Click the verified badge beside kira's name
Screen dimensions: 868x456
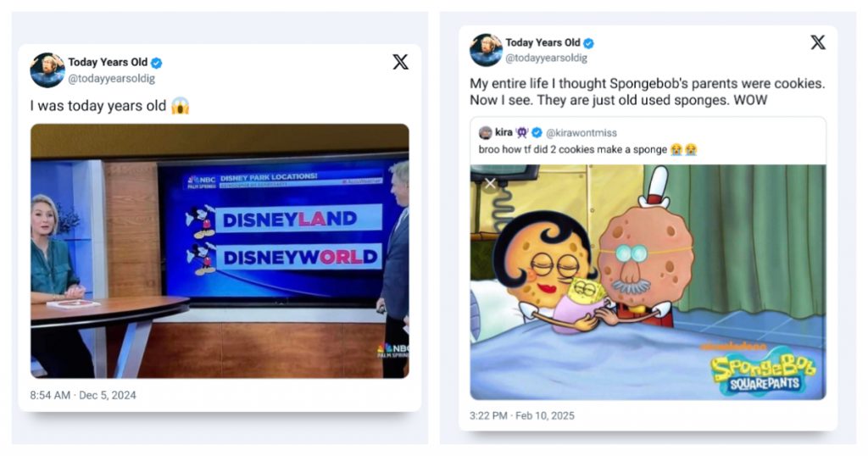click(537, 132)
